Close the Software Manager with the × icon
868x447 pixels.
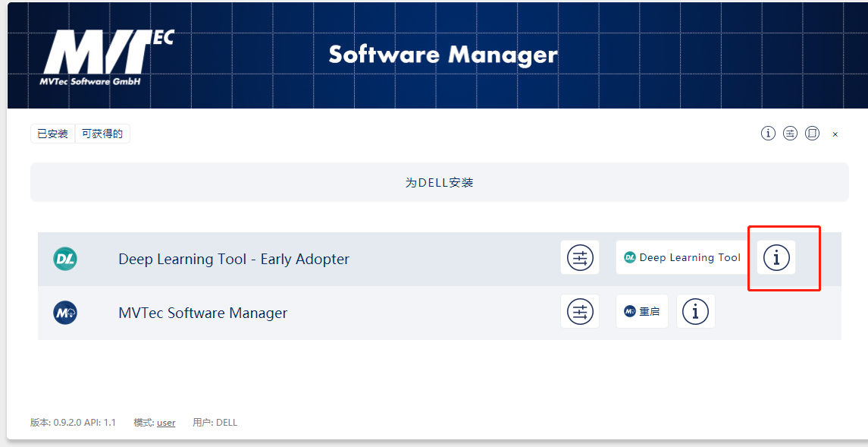(835, 134)
